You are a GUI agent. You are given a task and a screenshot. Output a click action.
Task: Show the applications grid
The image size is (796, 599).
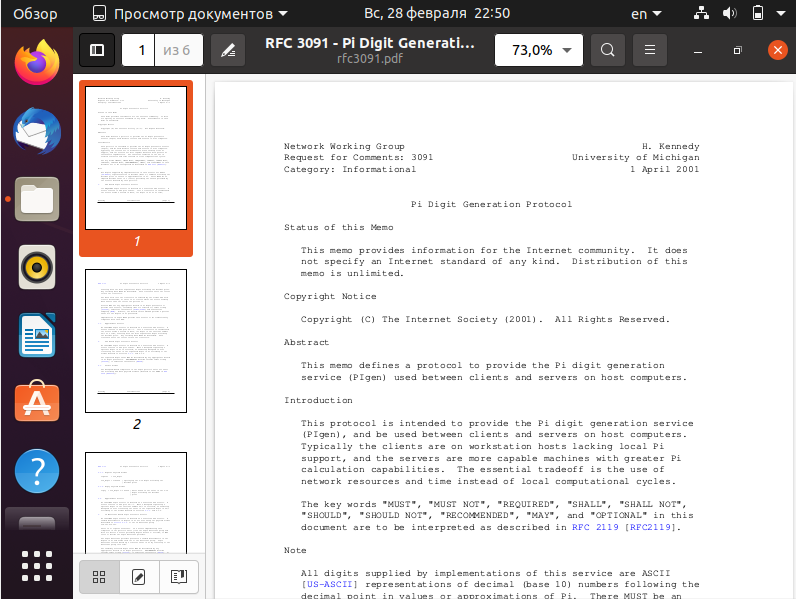click(37, 565)
